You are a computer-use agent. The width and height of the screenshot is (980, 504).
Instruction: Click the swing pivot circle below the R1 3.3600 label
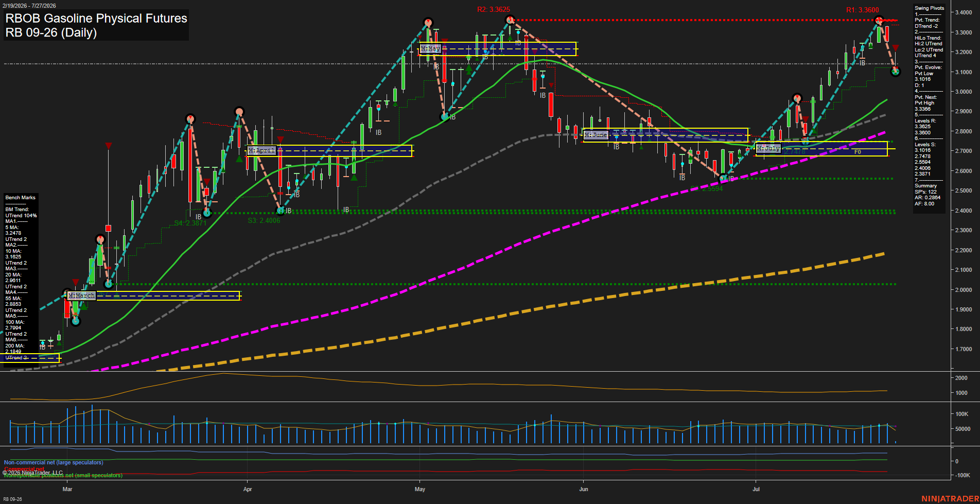(879, 21)
